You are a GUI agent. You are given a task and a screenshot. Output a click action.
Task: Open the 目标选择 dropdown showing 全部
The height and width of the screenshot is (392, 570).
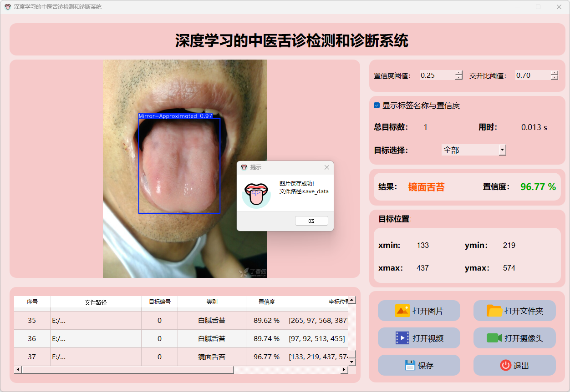point(502,150)
